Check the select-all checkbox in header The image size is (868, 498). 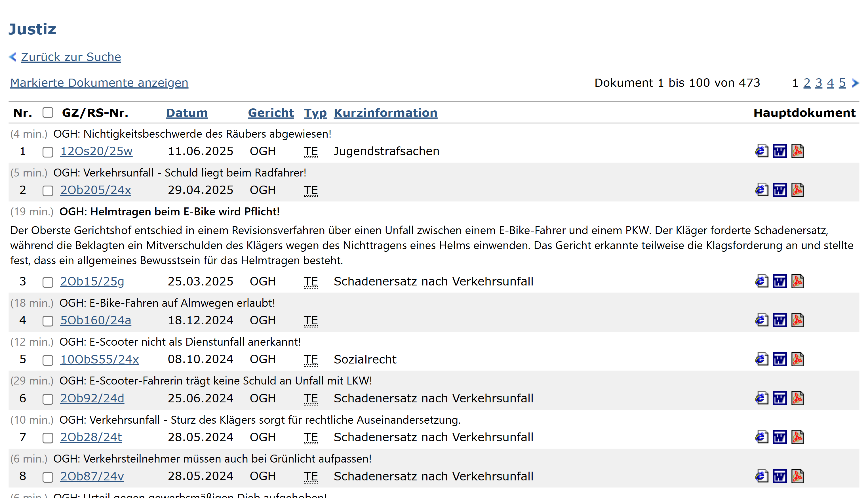48,113
